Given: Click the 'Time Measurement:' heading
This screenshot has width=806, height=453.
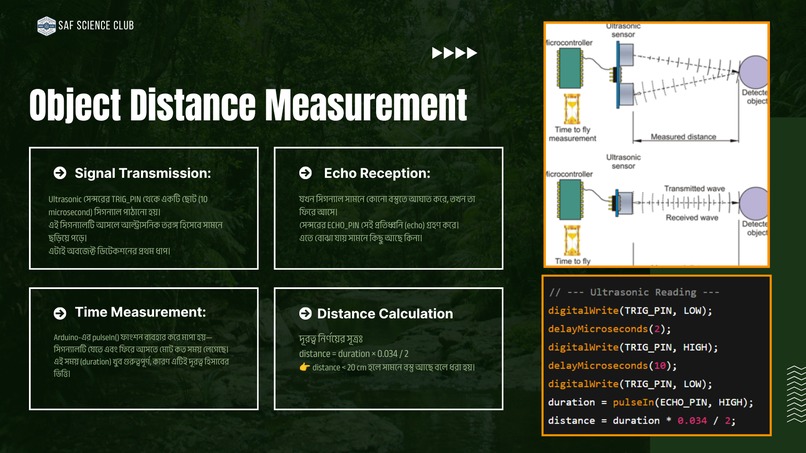Looking at the screenshot, I should click(x=140, y=312).
